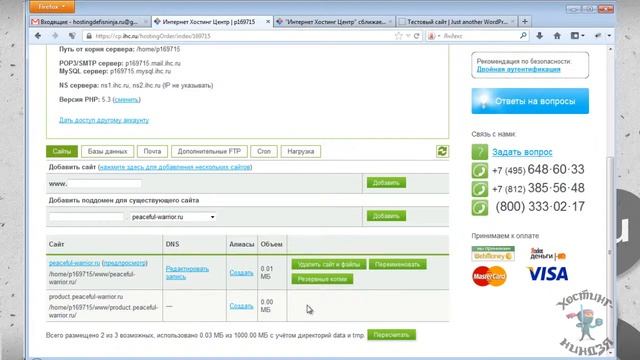Open the Firefox menu button
The height and width of the screenshot is (360, 640).
click(52, 7)
